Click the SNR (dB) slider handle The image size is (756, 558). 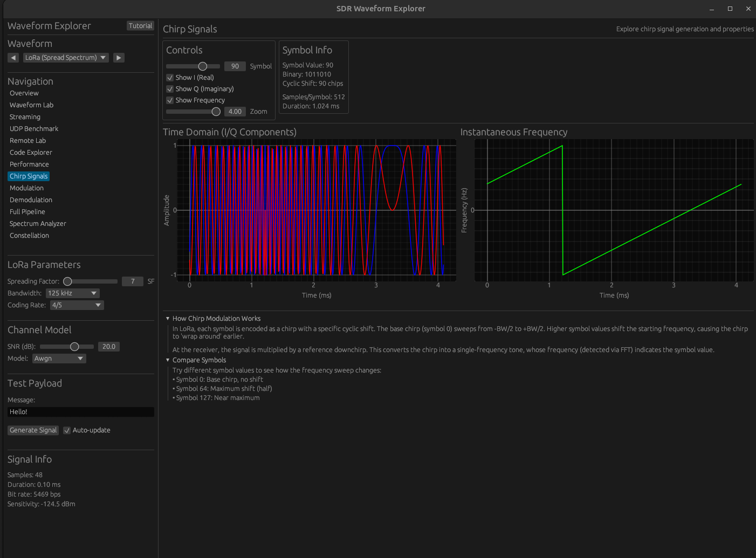coord(74,347)
